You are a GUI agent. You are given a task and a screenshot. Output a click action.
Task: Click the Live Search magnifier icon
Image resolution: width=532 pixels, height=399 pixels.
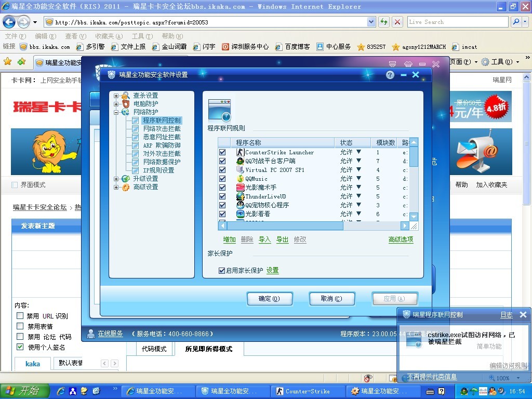point(516,22)
